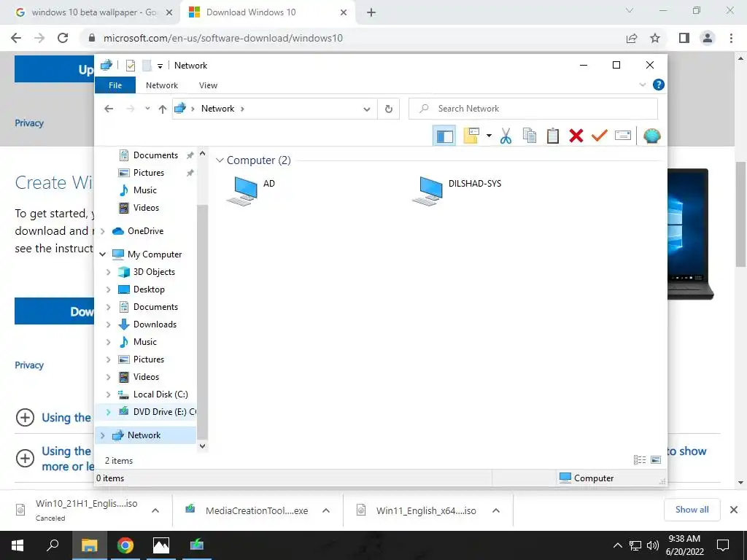Click the Chrome address bar URL
This screenshot has height=560, width=747.
tap(223, 38)
